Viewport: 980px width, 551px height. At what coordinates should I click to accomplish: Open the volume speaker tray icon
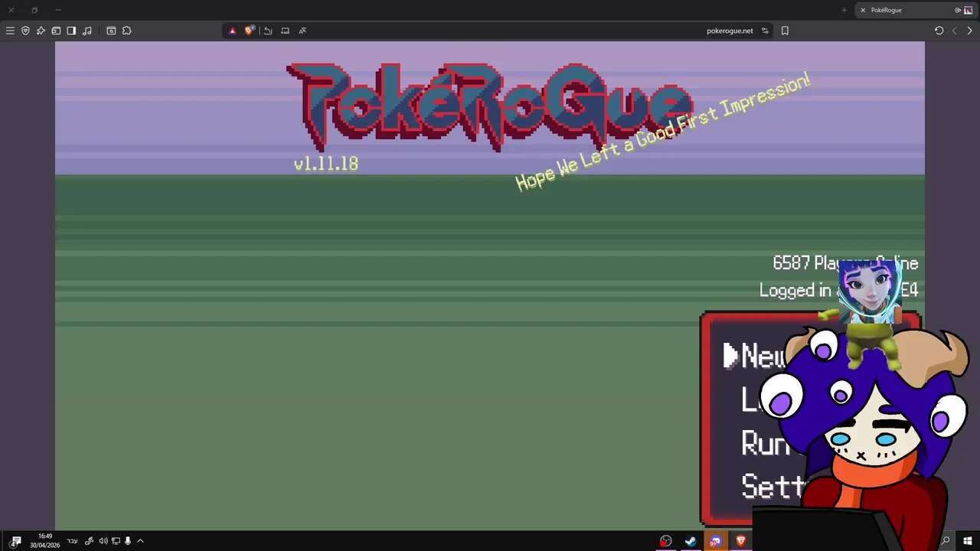pyautogui.click(x=103, y=541)
